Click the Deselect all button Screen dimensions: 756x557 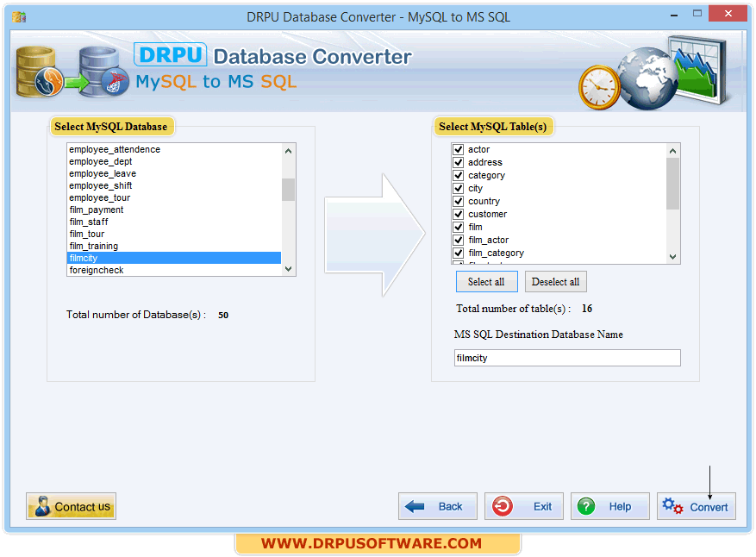tap(555, 282)
